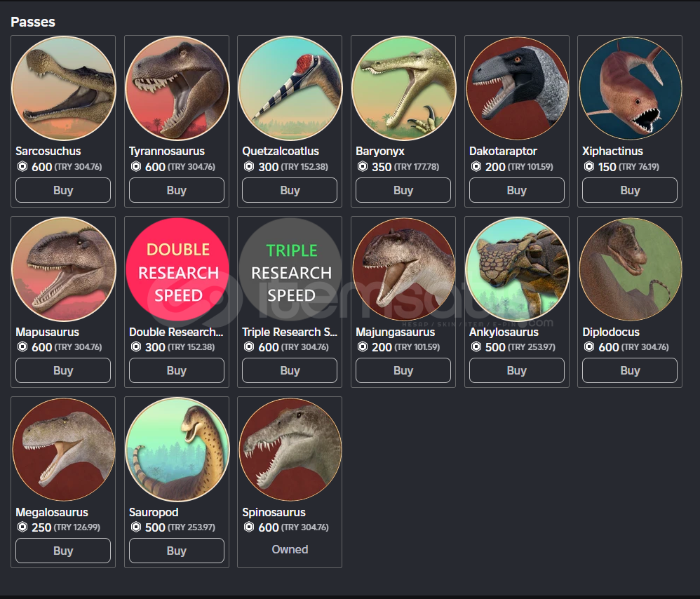
Task: Open the Diplodocus pass icon
Action: 630,269
